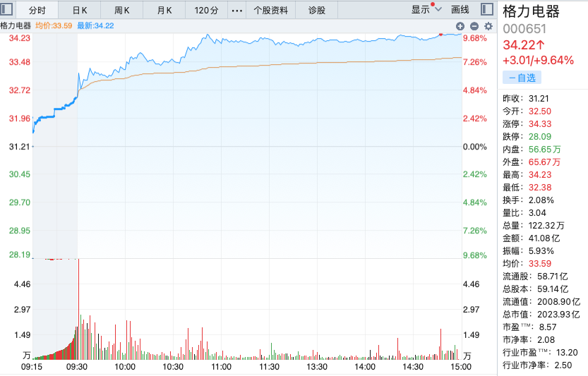
Task: Select the red marker dot on price line
Action: pos(441,35)
